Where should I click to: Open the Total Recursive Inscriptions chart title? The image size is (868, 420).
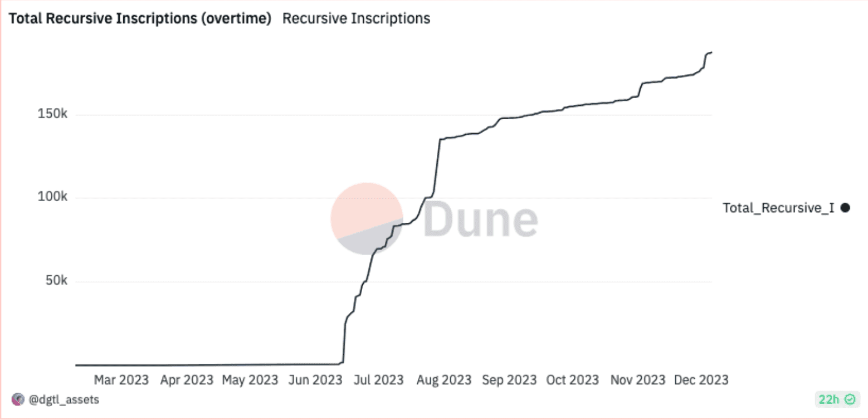[140, 18]
